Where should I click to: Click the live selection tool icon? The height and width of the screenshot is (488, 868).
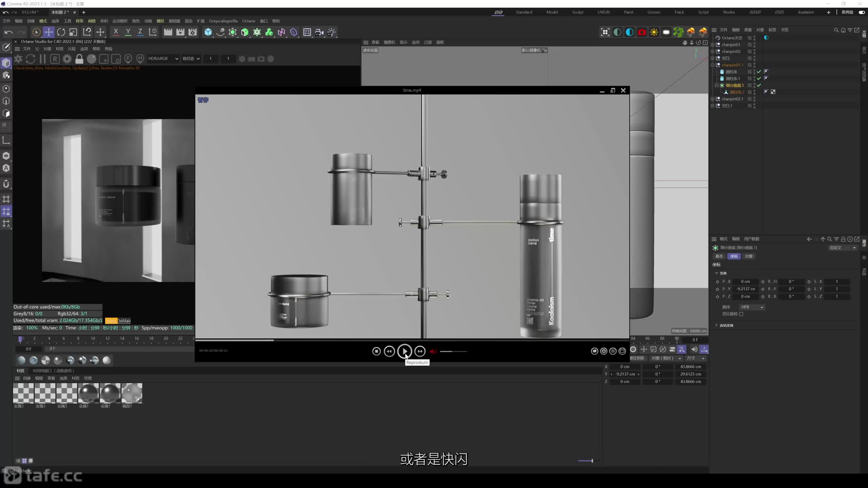pyautogui.click(x=36, y=32)
